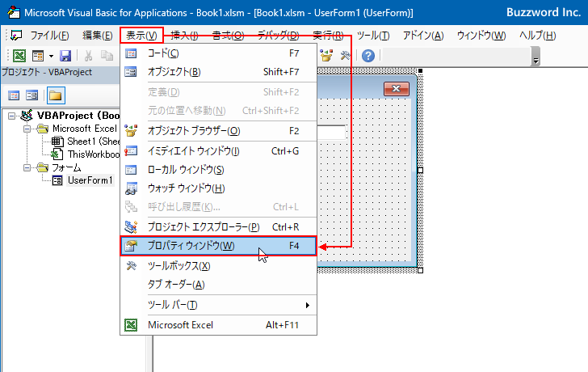This screenshot has width=588, height=372.
Task: Choose オブジェクト ブラウザー(O) entry
Action: point(218,131)
